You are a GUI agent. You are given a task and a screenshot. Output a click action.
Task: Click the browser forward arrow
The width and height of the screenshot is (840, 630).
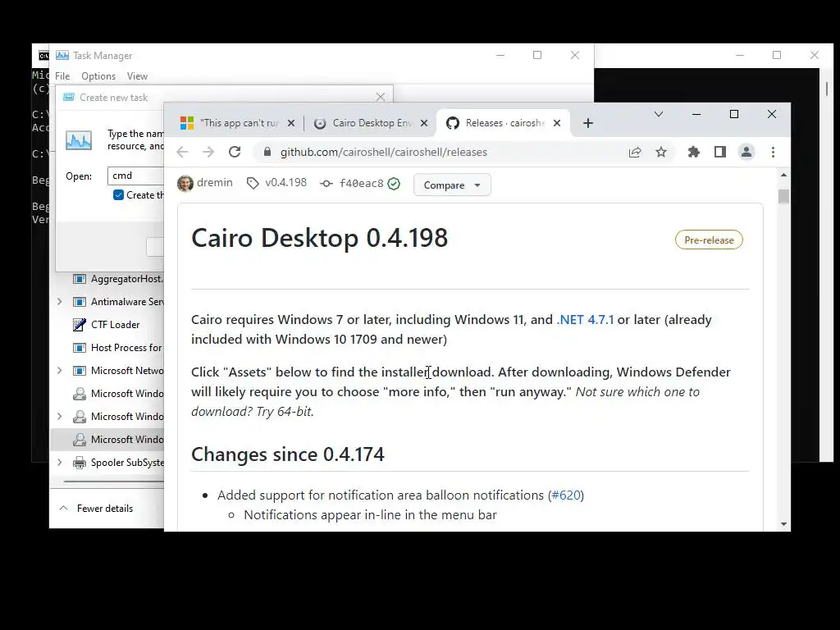[208, 152]
